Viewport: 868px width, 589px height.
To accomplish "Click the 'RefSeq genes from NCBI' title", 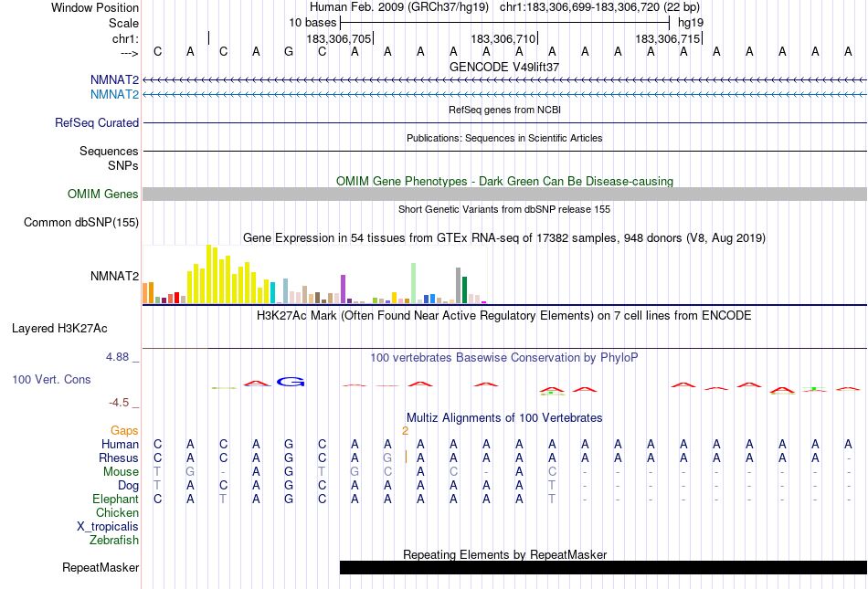I will coord(505,110).
